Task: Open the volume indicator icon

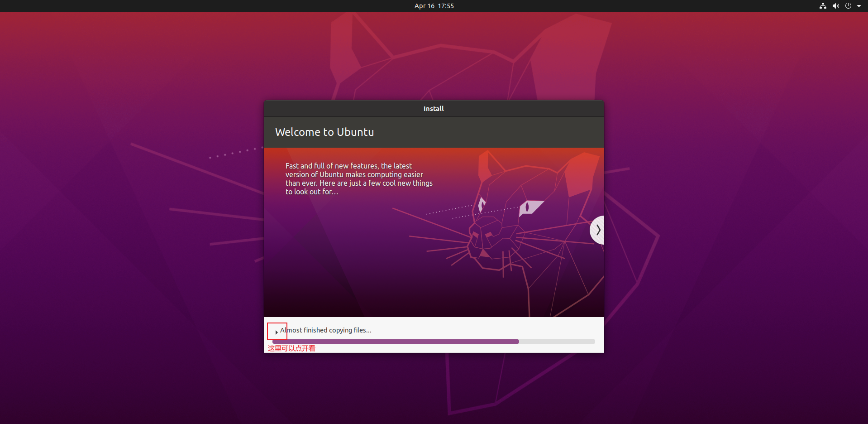Action: 835,6
